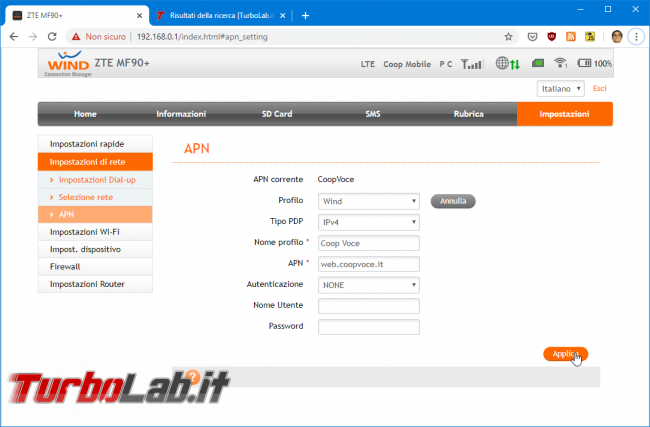Click the orange Applica button
Image resolution: width=650 pixels, height=427 pixels.
[565, 354]
